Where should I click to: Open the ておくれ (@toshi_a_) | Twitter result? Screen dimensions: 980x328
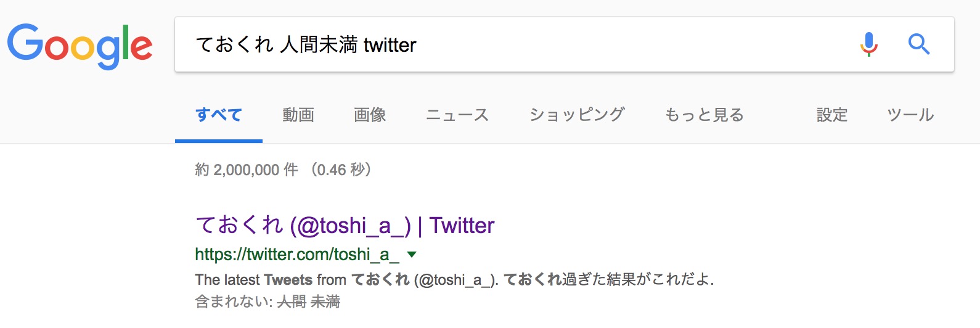tap(345, 226)
